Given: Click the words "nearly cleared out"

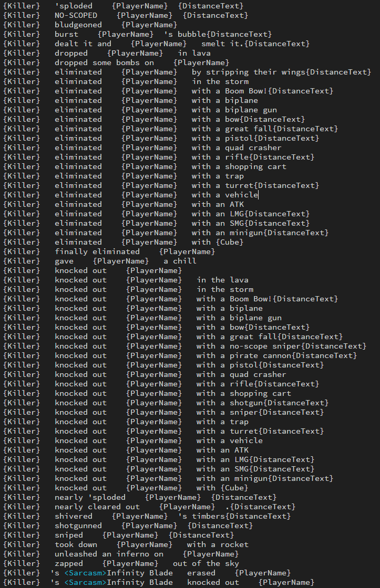Looking at the screenshot, I should coord(97,507).
